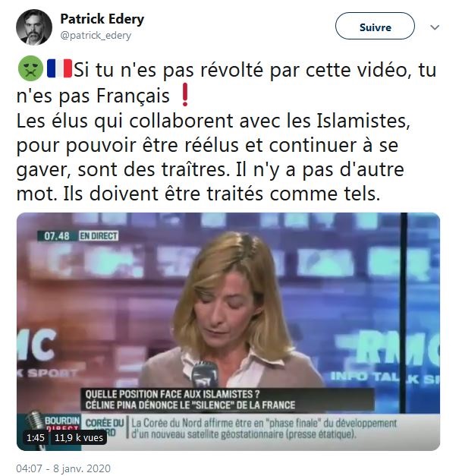Viewport: 462px width, 476px height.
Task: Click the red exclamation mark emoji
Action: (185, 95)
